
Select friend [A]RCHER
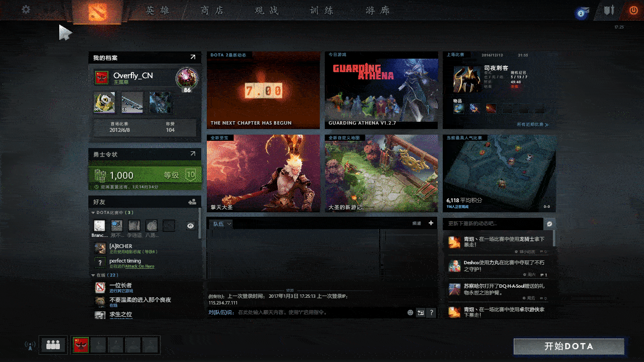point(145,248)
